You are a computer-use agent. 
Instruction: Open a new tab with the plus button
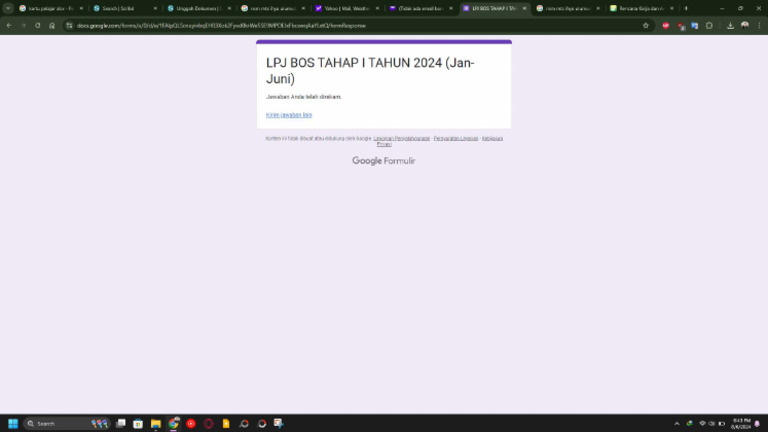pyautogui.click(x=686, y=8)
